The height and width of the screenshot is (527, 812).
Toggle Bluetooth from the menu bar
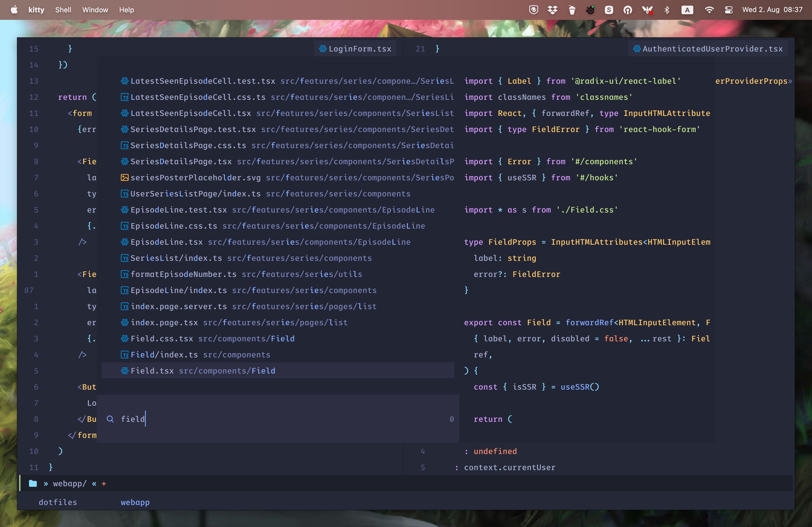click(x=667, y=10)
